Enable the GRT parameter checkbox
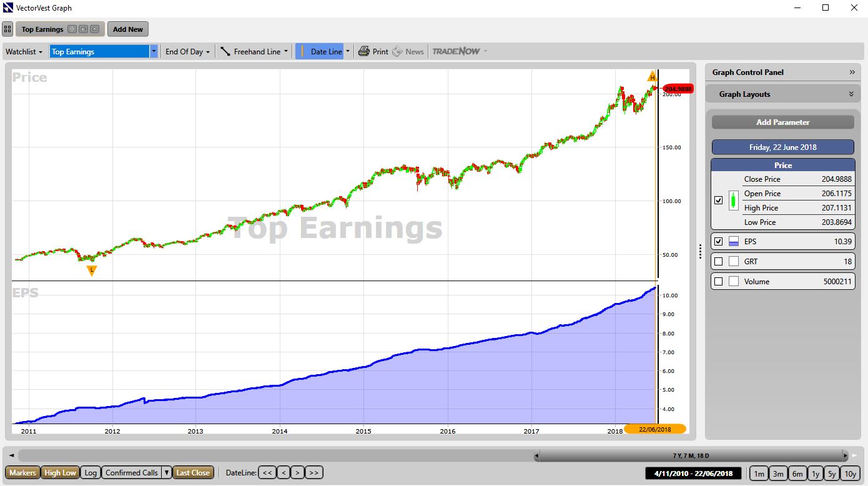 pos(719,261)
